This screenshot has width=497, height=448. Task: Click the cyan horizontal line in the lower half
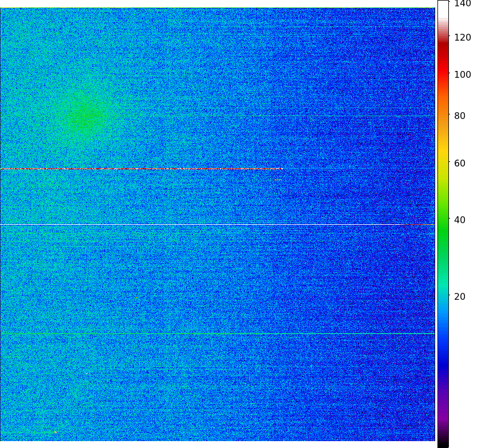[218, 333]
